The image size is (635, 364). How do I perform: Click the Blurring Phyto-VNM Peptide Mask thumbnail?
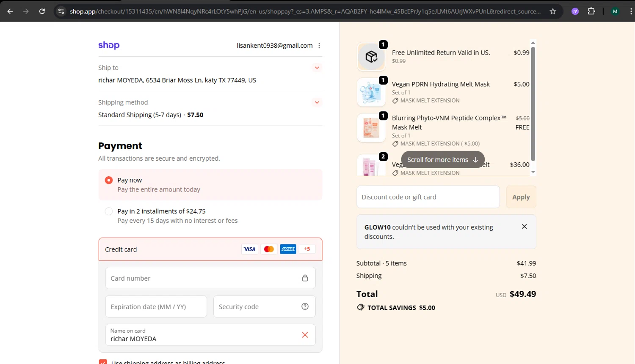click(371, 128)
